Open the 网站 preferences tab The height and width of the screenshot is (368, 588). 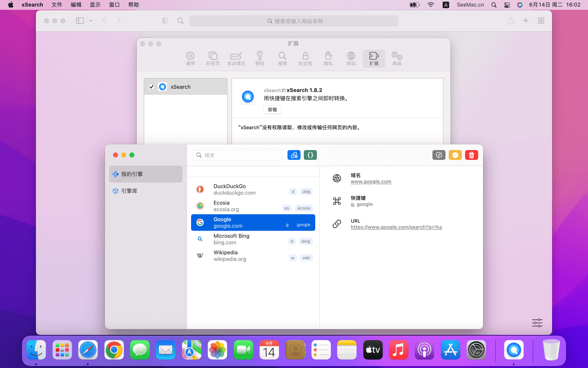[351, 58]
